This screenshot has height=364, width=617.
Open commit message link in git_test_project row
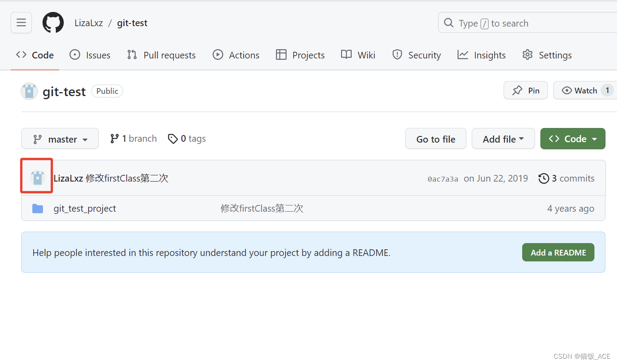coord(262,209)
